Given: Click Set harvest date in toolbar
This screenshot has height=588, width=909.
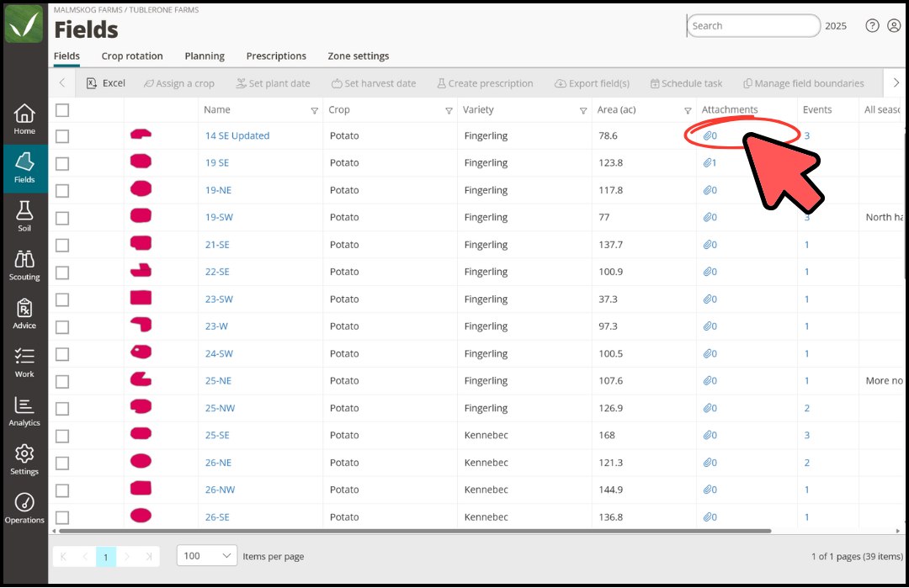Looking at the screenshot, I should pos(374,83).
